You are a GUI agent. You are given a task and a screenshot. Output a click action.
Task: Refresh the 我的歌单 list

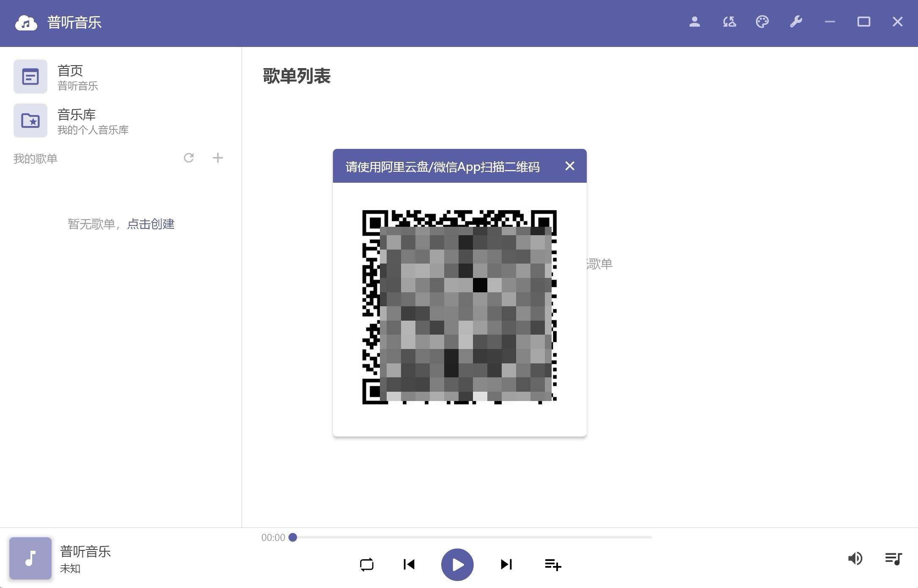pyautogui.click(x=189, y=158)
